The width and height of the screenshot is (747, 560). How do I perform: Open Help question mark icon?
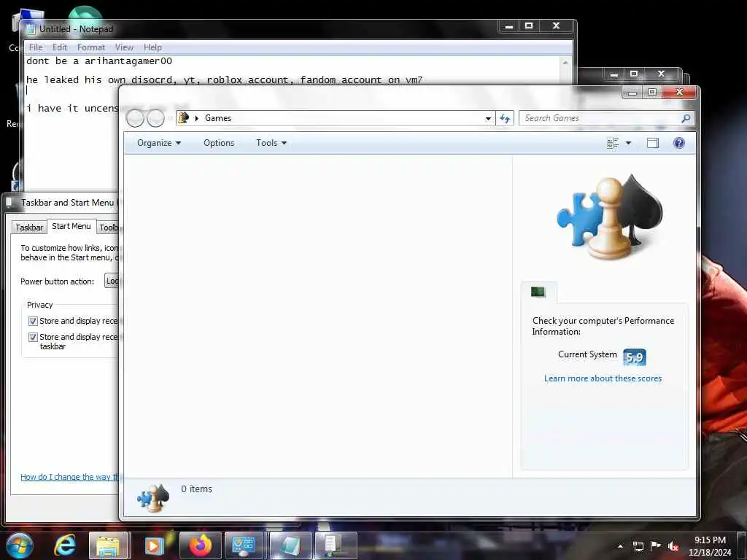click(x=679, y=143)
